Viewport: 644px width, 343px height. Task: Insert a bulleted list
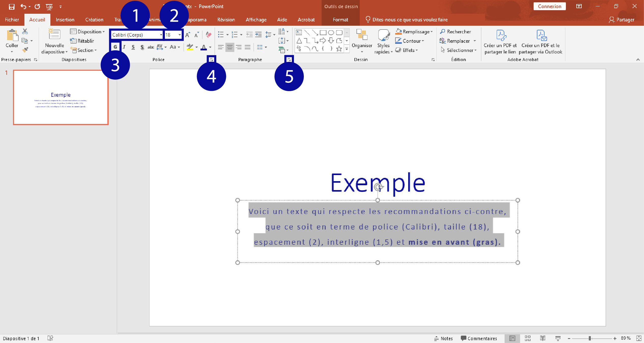pos(221,35)
